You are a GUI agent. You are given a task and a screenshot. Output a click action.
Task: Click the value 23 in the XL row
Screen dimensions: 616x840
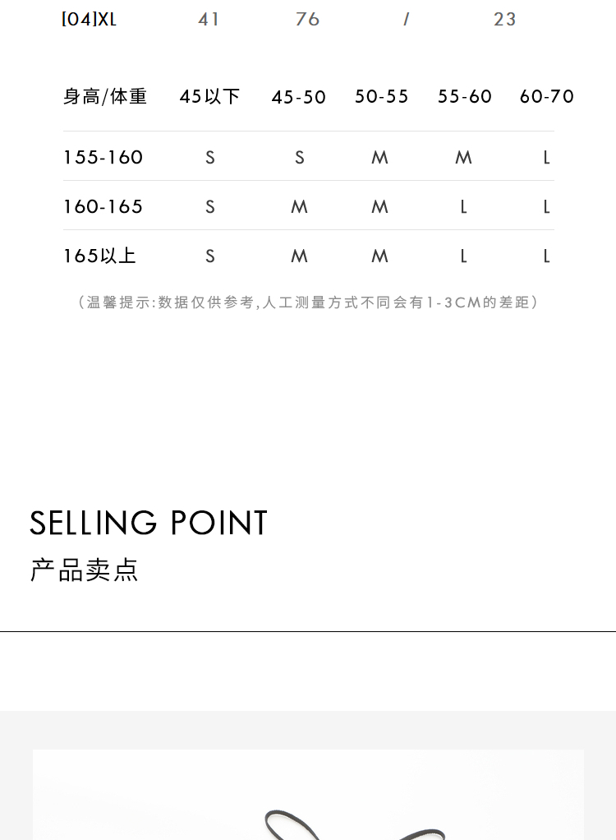click(x=504, y=19)
